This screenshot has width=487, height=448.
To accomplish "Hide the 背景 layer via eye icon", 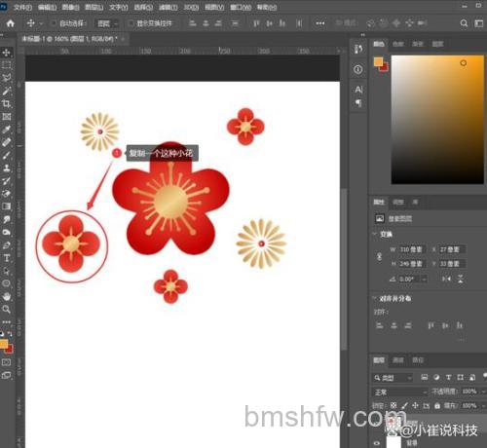I will tap(377, 443).
